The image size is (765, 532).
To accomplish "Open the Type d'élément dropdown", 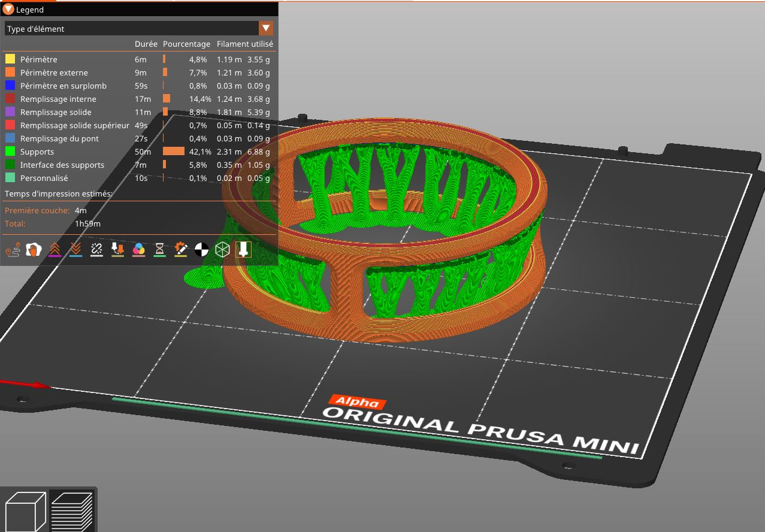I will (139, 28).
